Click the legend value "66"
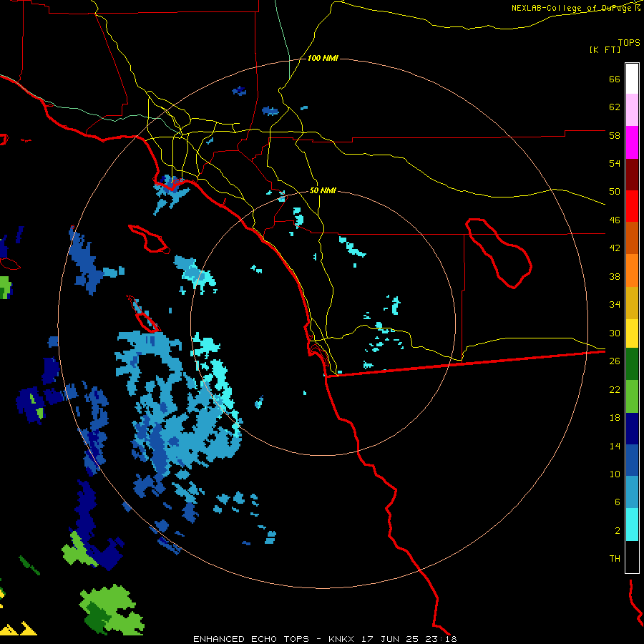Screen dimensions: 644x644 coord(615,79)
